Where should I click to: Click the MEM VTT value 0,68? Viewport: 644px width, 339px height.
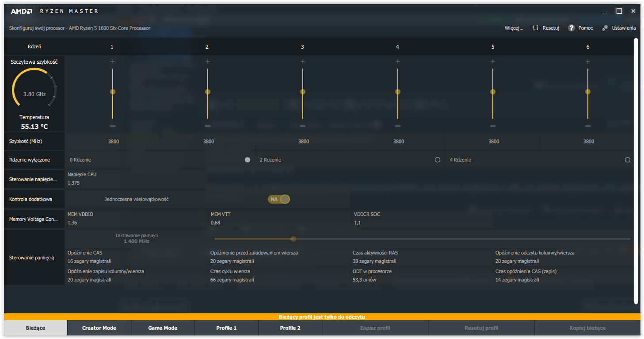pos(215,223)
